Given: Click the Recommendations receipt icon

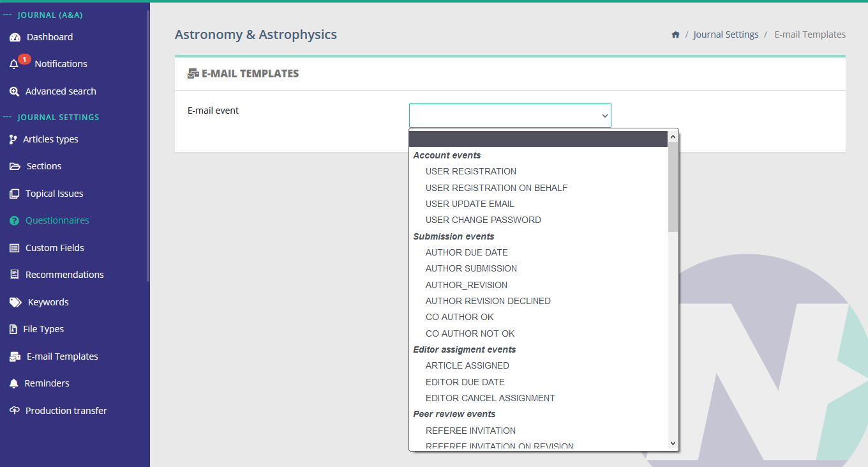Looking at the screenshot, I should (x=14, y=275).
